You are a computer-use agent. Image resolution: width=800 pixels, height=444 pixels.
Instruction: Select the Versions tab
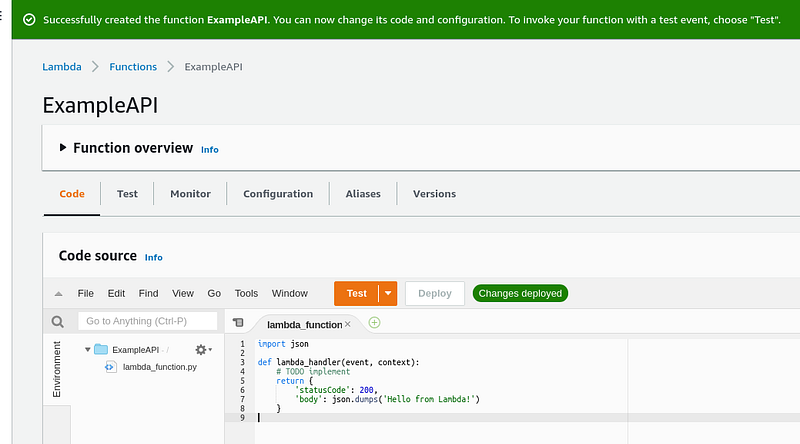pos(435,194)
